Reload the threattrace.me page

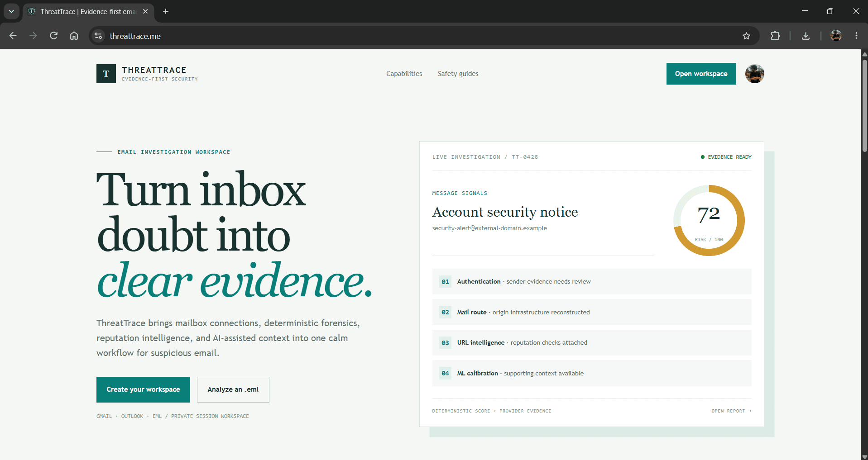click(53, 36)
